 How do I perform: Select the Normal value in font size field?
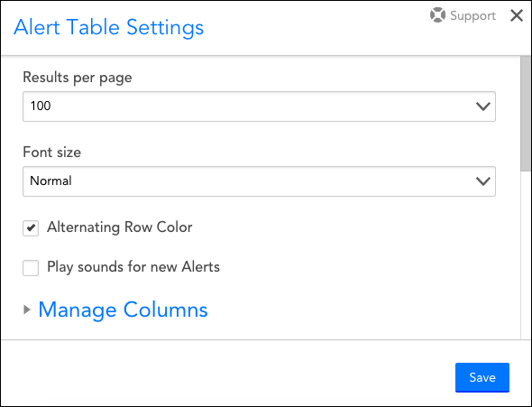click(50, 180)
